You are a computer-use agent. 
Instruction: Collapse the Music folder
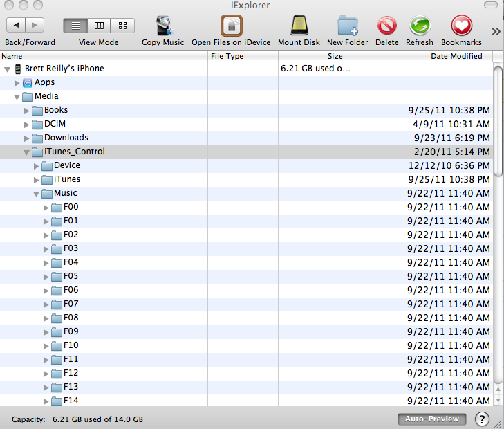point(37,194)
